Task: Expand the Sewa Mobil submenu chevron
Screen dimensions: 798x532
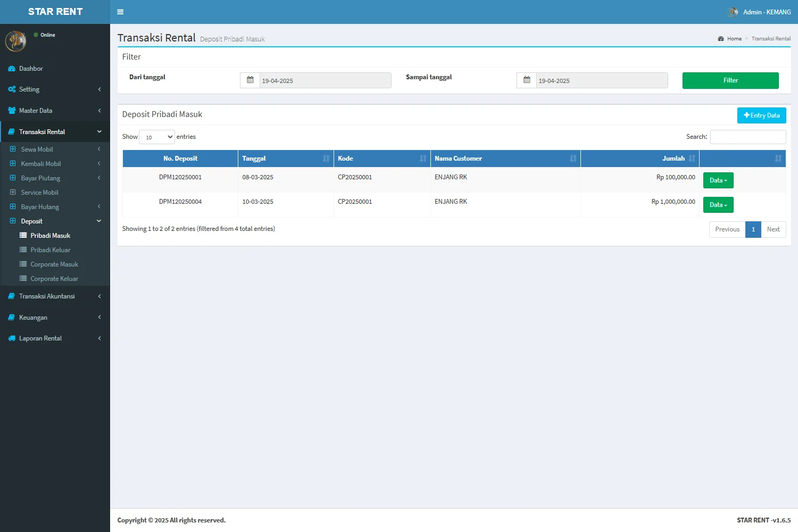Action: 99,149
